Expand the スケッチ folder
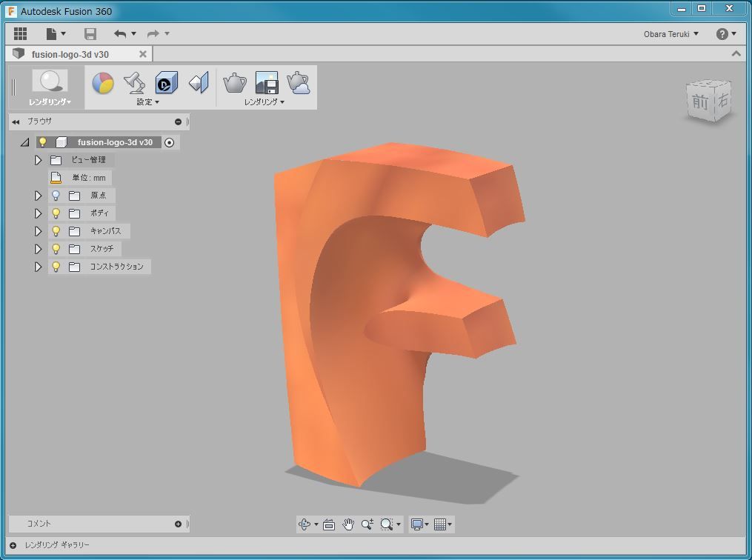Viewport: 752px width, 560px height. tap(38, 249)
